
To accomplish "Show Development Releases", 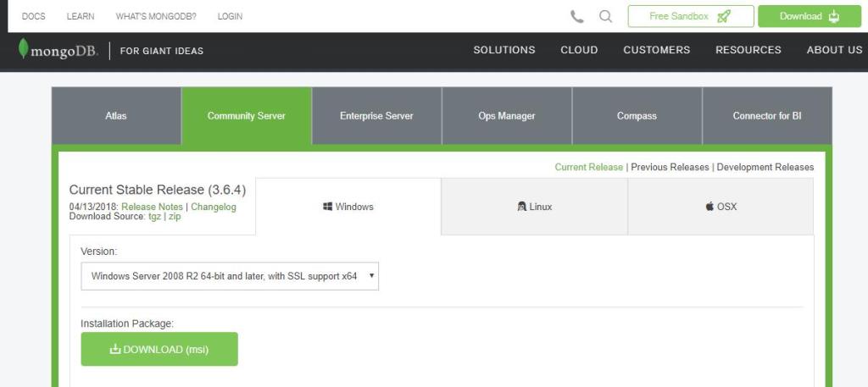I will tap(765, 167).
